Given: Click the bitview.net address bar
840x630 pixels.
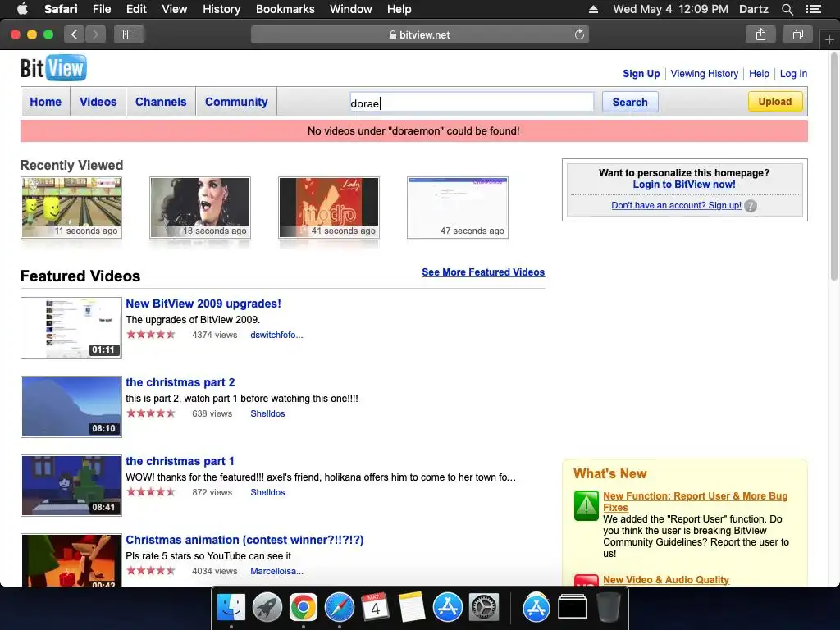Looking at the screenshot, I should coord(420,34).
